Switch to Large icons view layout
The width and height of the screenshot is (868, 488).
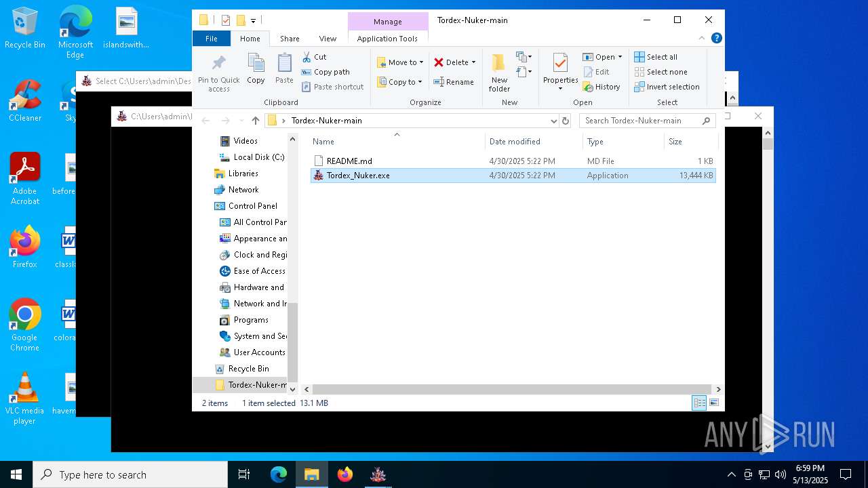(713, 403)
